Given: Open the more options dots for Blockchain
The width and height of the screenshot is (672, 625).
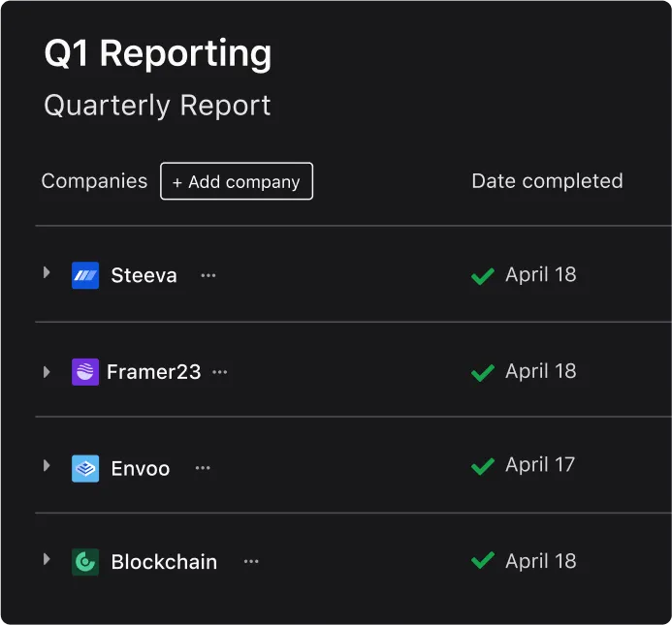Looking at the screenshot, I should pos(251,561).
